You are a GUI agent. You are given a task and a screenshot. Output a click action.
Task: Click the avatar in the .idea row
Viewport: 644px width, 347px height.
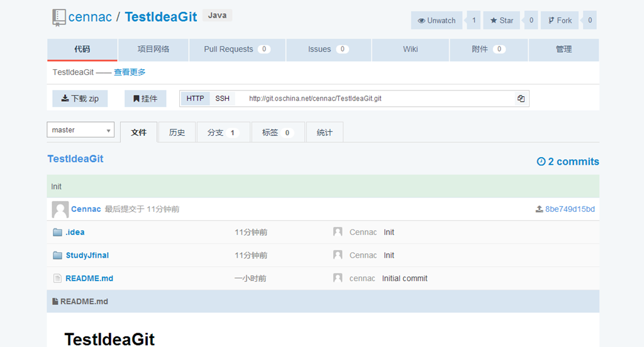338,232
